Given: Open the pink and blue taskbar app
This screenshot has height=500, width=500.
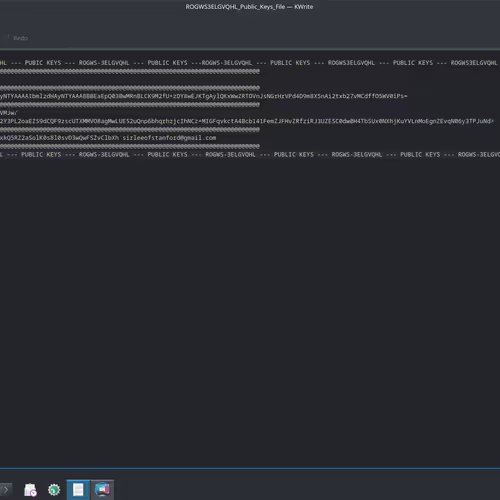Looking at the screenshot, I should pos(102,490).
